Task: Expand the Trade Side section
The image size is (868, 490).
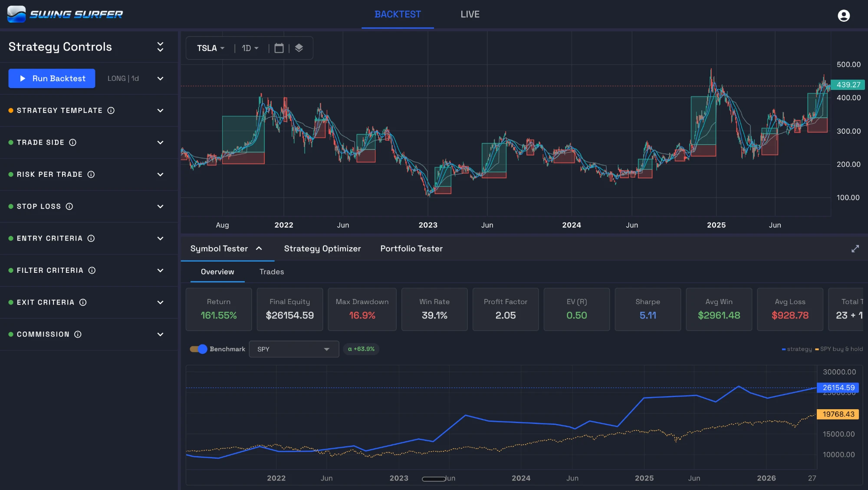Action: pos(160,142)
